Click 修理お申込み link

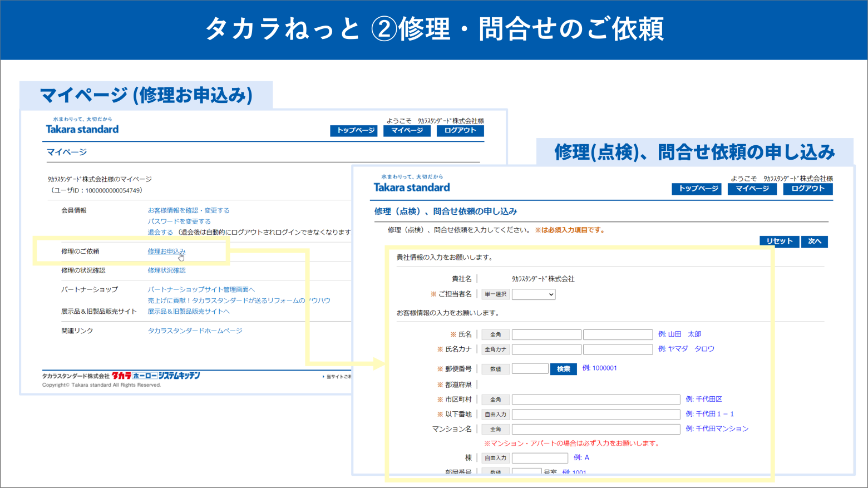pyautogui.click(x=166, y=252)
